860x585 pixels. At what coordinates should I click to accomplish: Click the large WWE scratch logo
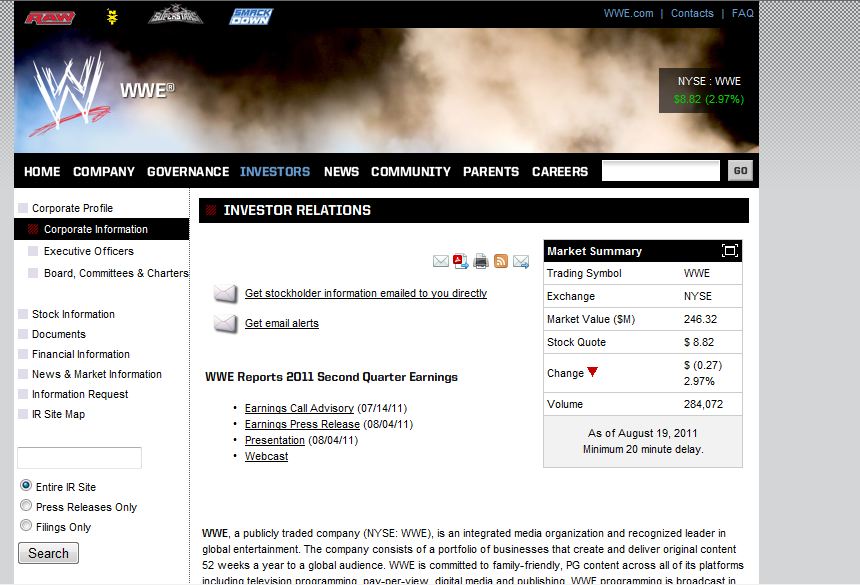(x=70, y=93)
